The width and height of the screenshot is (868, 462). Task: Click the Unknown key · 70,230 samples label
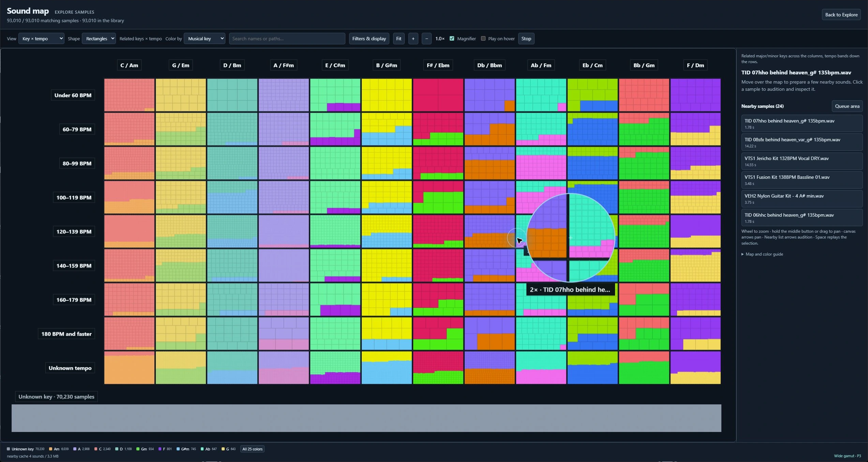point(56,396)
